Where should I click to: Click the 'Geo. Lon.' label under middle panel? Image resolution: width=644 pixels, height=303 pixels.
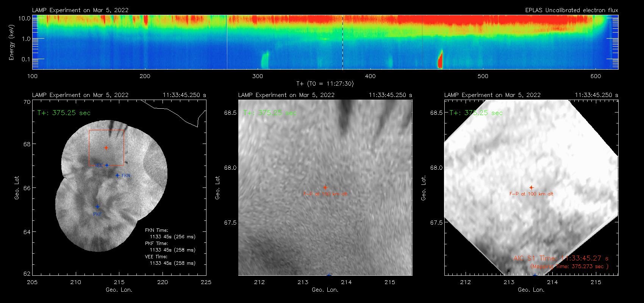[x=325, y=290]
